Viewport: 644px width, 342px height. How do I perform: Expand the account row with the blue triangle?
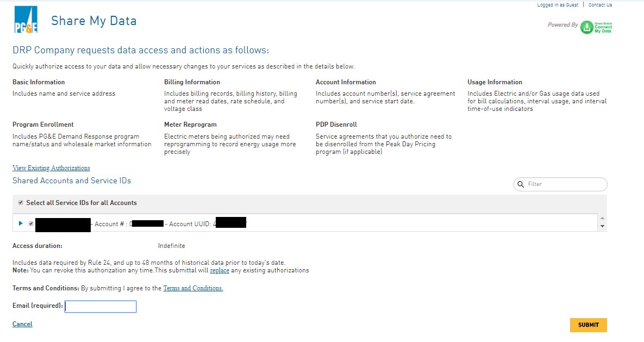[21, 223]
